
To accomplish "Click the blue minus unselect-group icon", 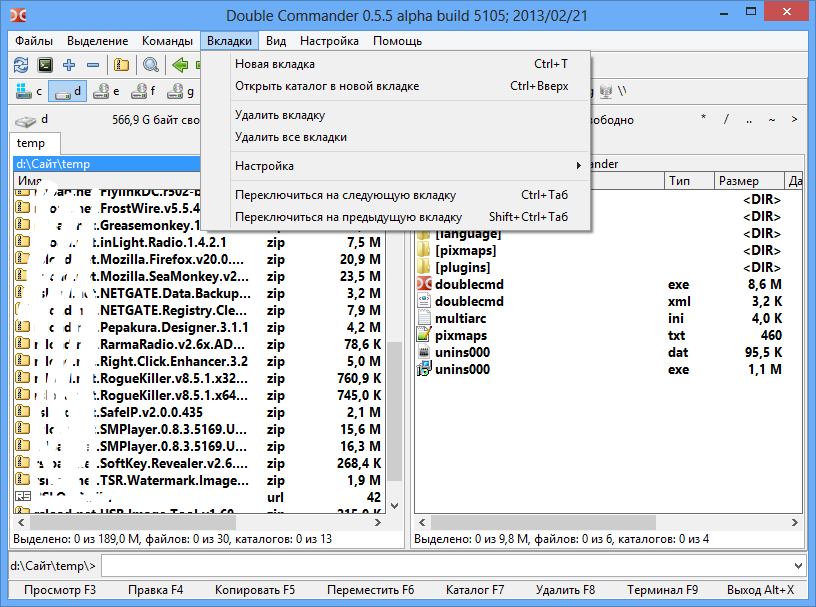I will [93, 65].
